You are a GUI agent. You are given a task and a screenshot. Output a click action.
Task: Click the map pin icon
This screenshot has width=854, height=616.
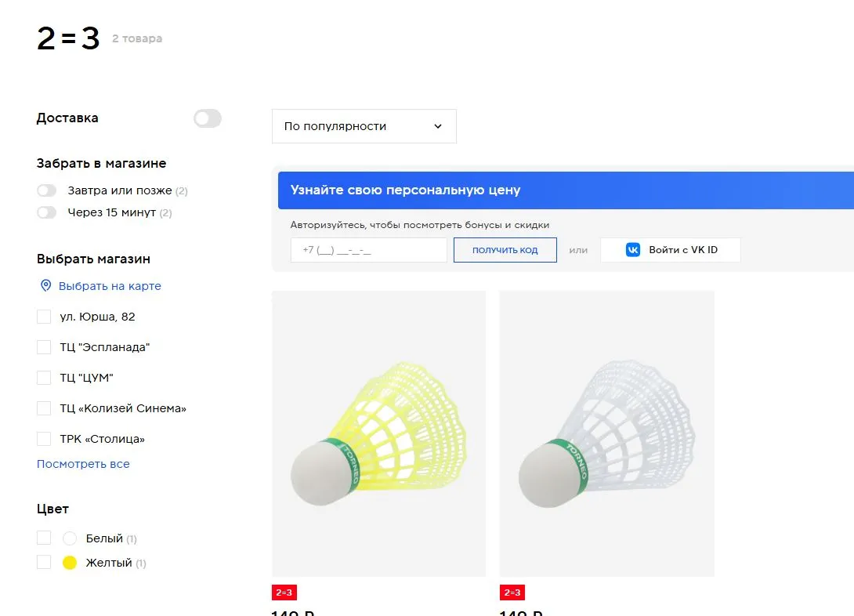(x=46, y=285)
